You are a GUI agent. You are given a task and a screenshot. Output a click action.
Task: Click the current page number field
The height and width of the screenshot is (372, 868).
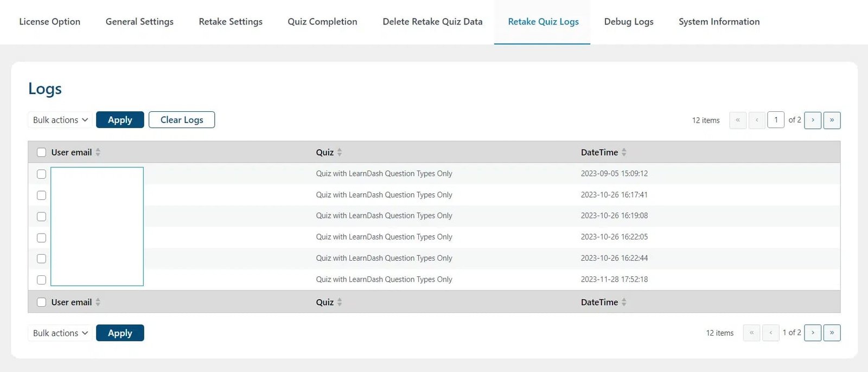(x=776, y=120)
